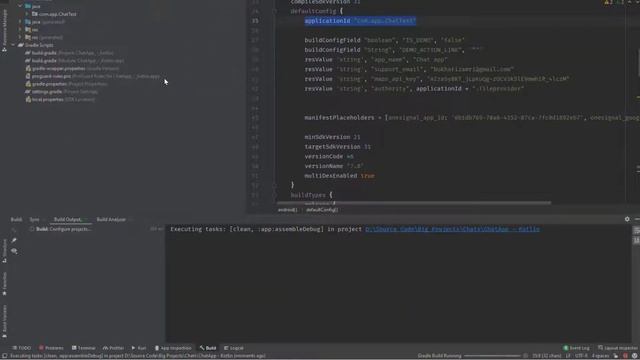
Task: Open the Build Variants side tool window
Action: pos(4,321)
